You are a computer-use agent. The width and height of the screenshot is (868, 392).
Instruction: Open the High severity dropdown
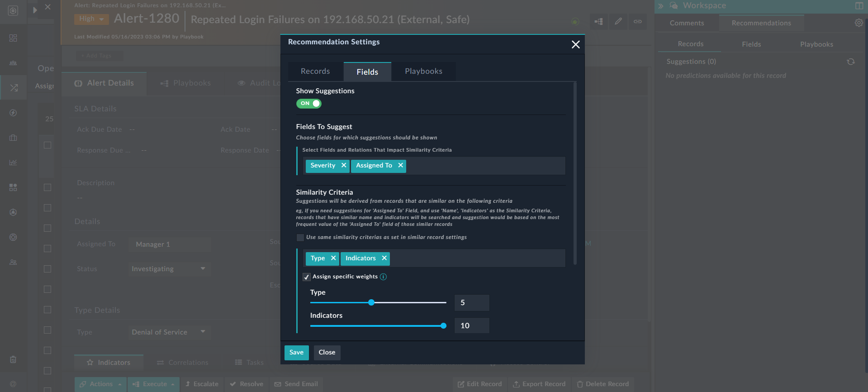coord(92,19)
